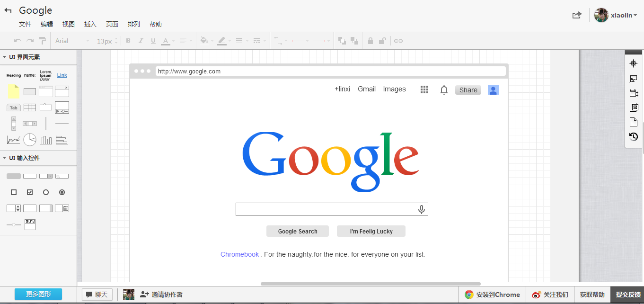Pick the empty radio button shape
The width and height of the screenshot is (644, 304).
46,192
